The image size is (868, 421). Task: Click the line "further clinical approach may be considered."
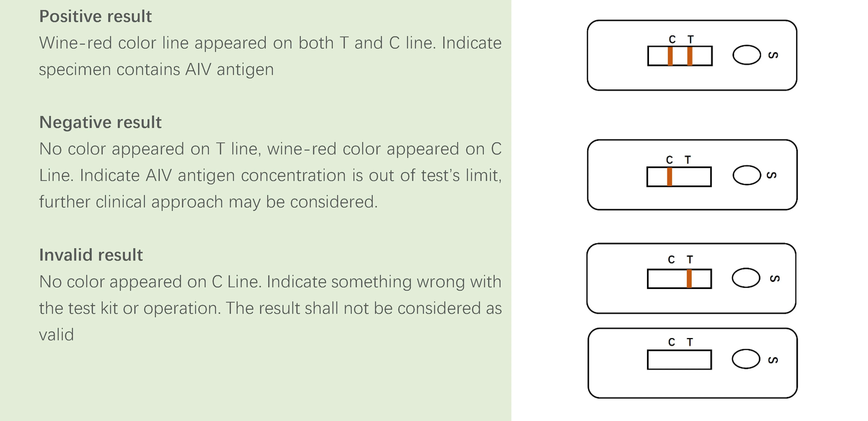[x=208, y=202]
